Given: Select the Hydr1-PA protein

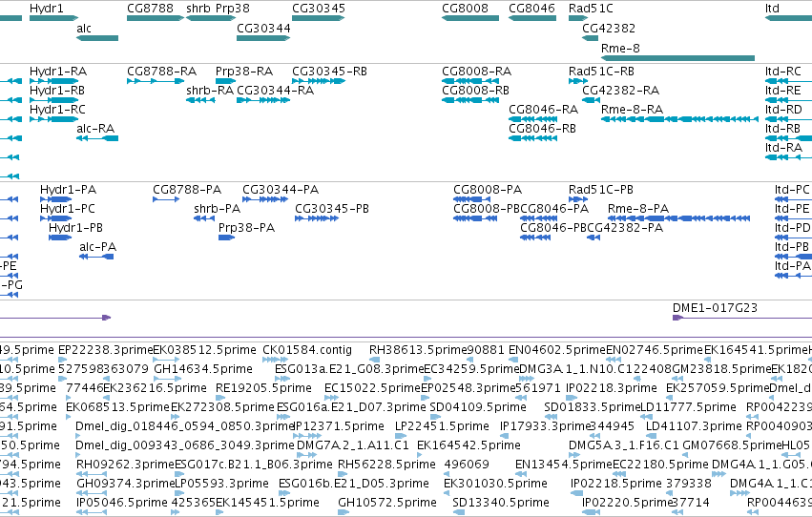Looking at the screenshot, I should click(x=55, y=199).
